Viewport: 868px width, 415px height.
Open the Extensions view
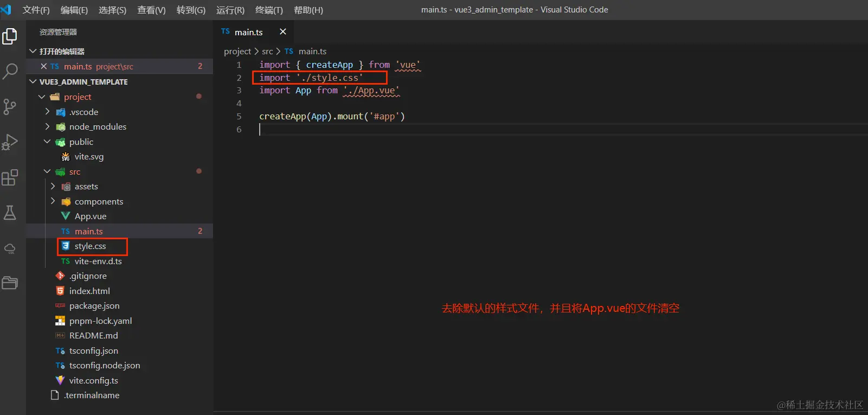10,177
